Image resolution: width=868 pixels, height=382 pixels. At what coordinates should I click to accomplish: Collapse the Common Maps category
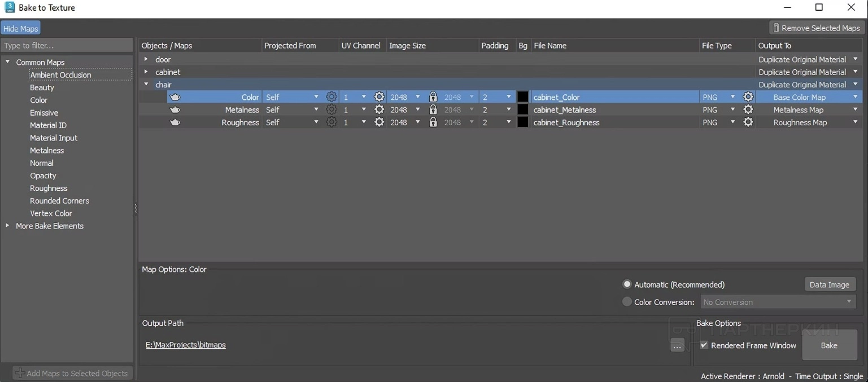(x=7, y=62)
